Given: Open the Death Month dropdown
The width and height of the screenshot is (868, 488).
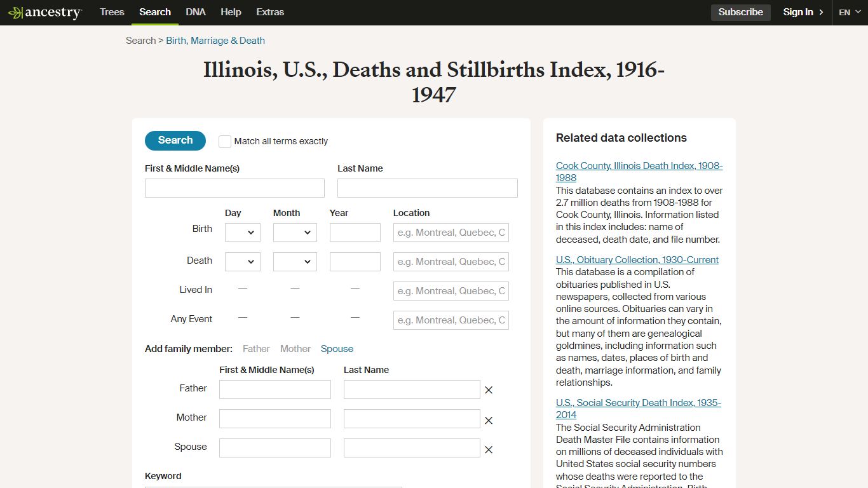Looking at the screenshot, I should [x=295, y=262].
